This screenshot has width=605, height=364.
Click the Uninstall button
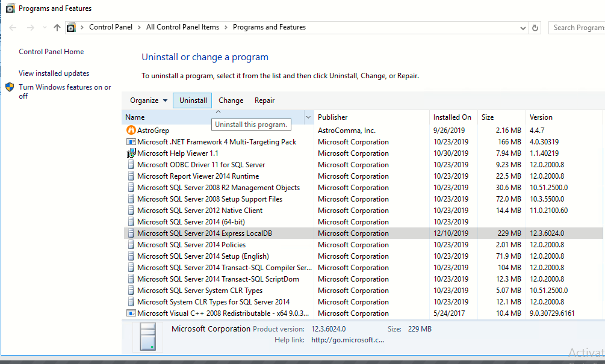[192, 100]
